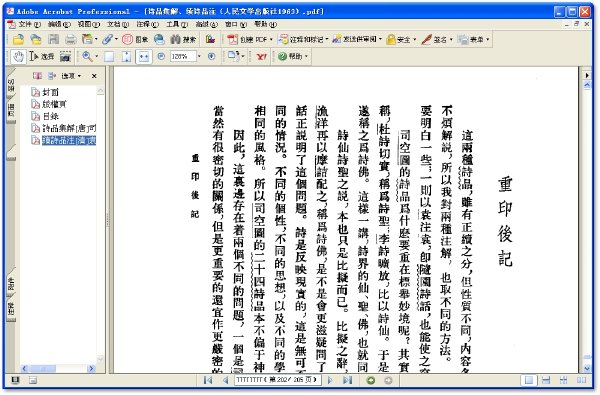600x395 pixels.
Task: Open the binoculars Search tool
Action: point(183,39)
